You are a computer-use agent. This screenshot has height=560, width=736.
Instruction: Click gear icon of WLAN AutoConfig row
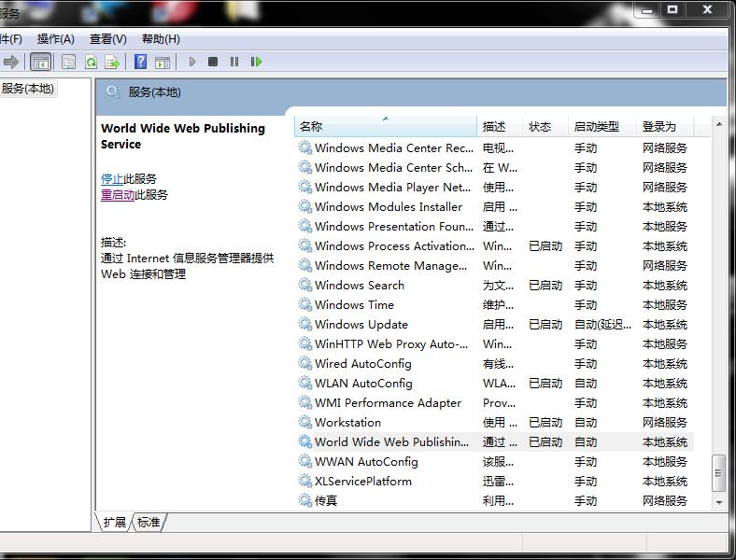click(x=305, y=383)
